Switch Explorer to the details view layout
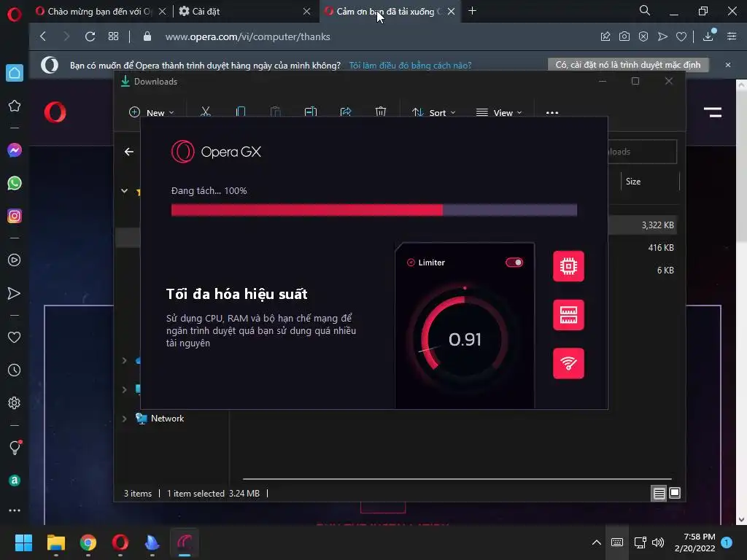Screen dimensions: 747x560 [x=659, y=494]
